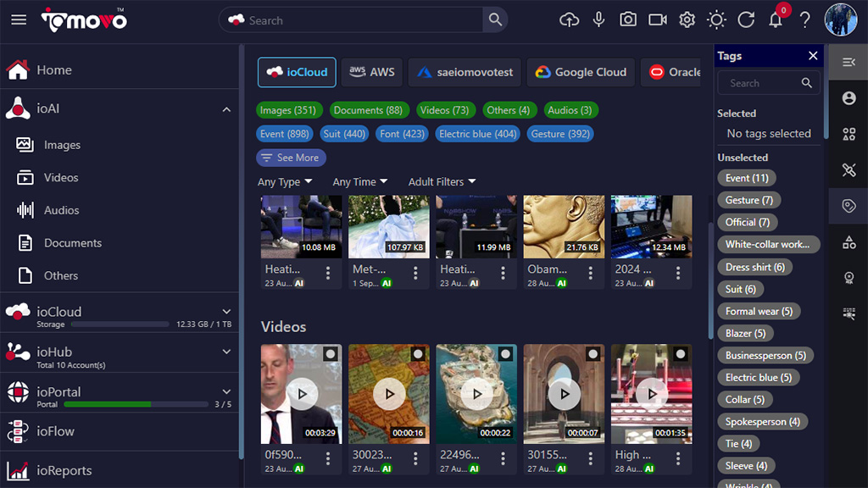This screenshot has width=868, height=488.
Task: Click the upload to cloud icon
Action: 569,20
